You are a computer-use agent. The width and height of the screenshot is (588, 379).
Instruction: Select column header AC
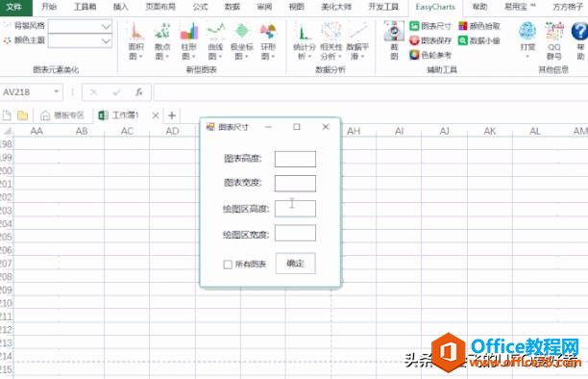coord(127,131)
